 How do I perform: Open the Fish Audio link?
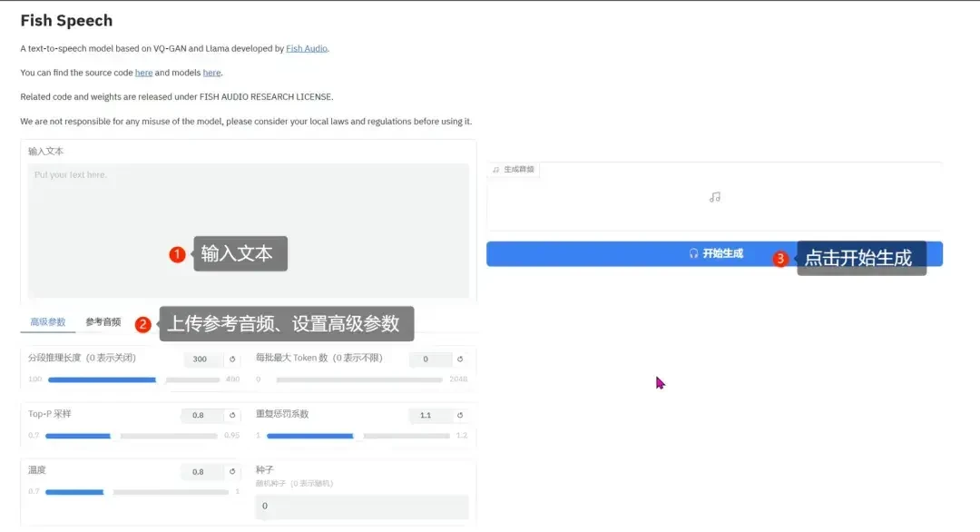coord(307,48)
